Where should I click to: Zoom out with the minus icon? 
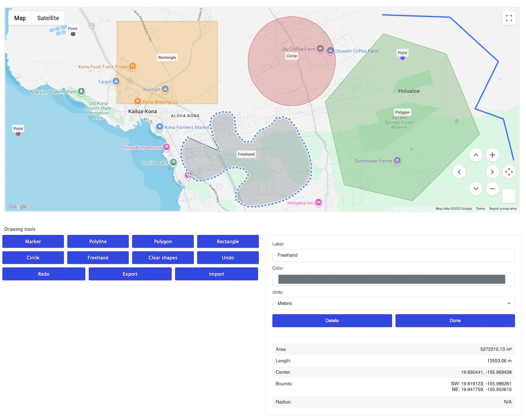pos(492,189)
